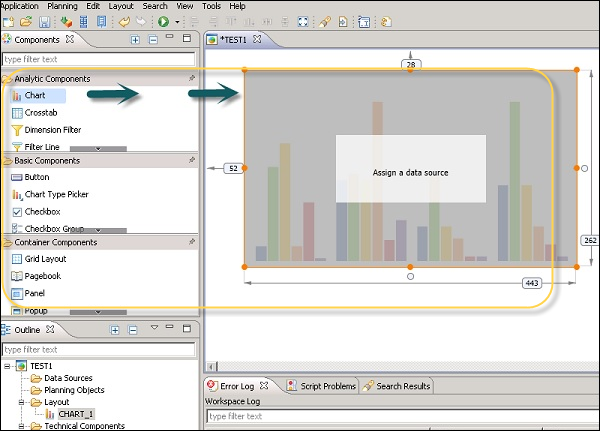This screenshot has height=431, width=600.
Task: Open the Outline panel view menu arrow
Action: pos(154,329)
